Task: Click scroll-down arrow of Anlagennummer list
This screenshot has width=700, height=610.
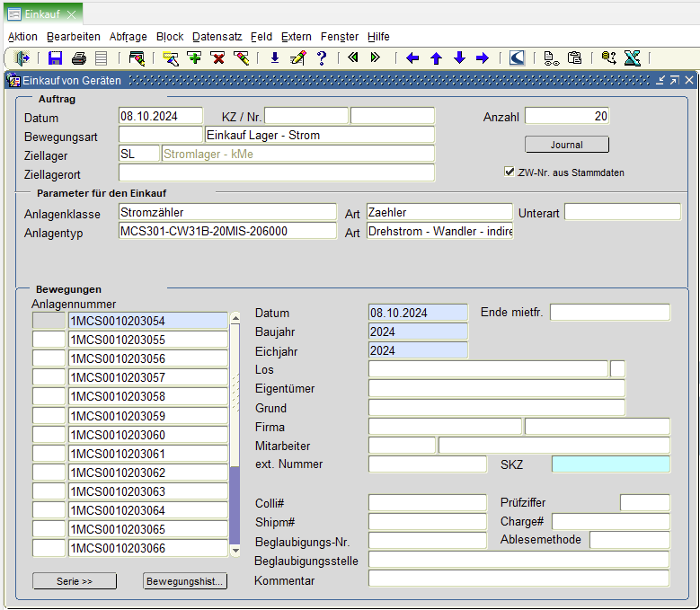Action: click(235, 550)
